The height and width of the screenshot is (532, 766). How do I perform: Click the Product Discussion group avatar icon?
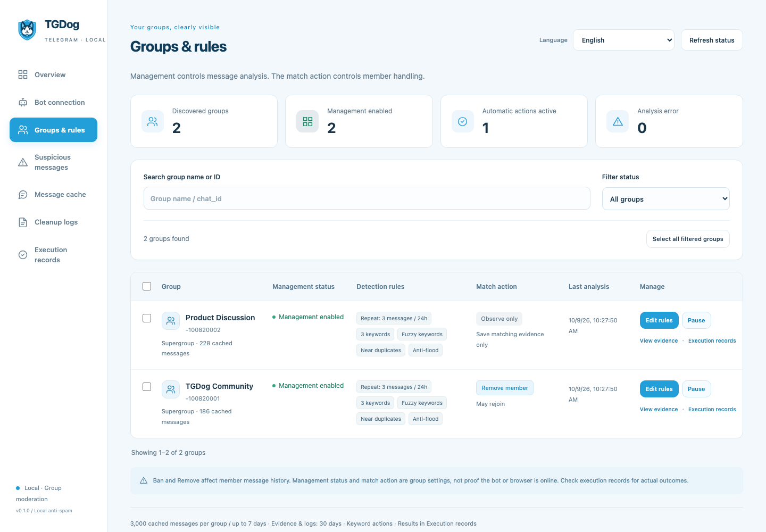pos(171,321)
